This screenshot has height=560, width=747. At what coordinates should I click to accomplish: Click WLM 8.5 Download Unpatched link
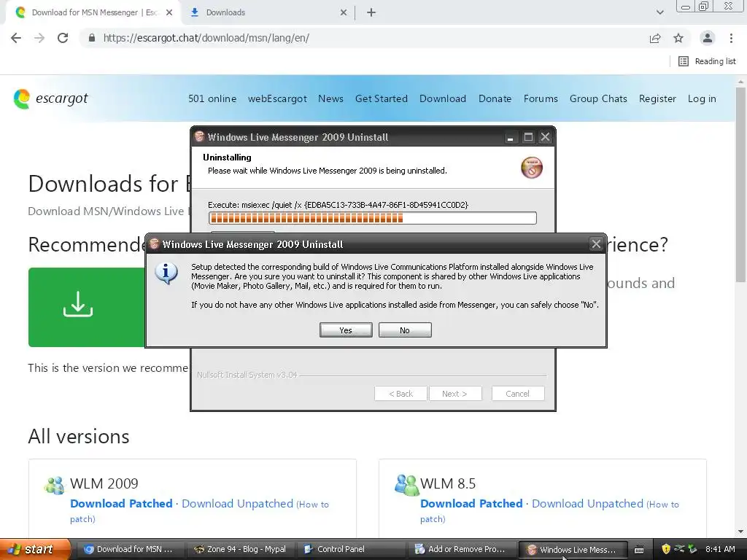tap(587, 503)
